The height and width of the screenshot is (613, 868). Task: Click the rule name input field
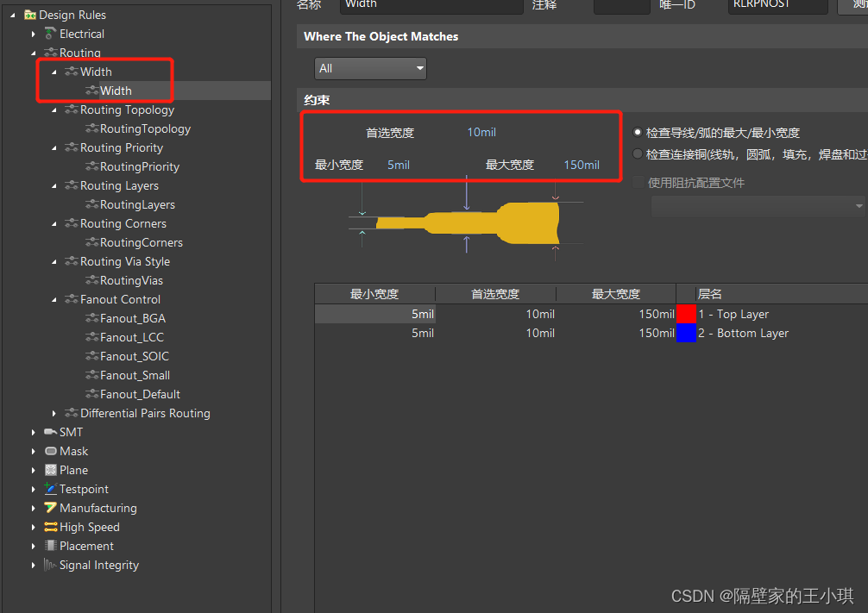pos(431,5)
